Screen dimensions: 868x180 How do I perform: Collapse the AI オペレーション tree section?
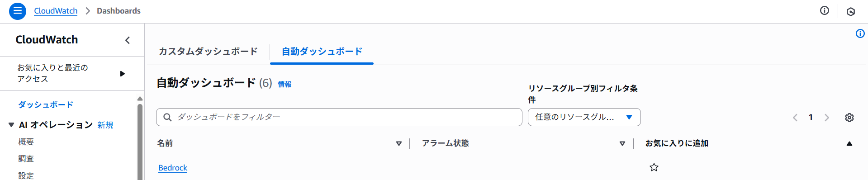coord(11,125)
